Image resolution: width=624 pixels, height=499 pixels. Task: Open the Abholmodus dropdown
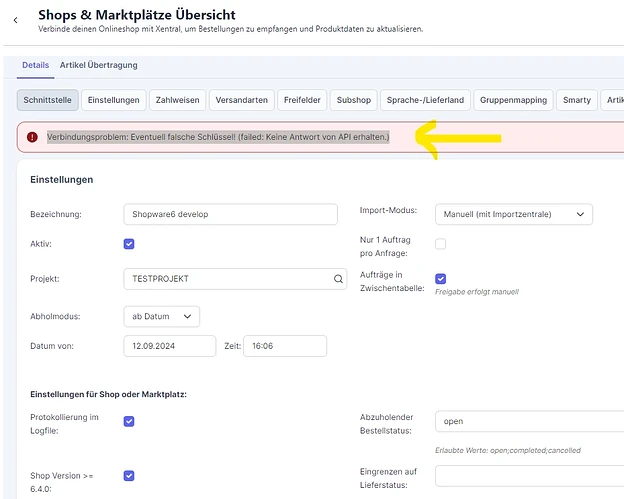click(x=162, y=316)
